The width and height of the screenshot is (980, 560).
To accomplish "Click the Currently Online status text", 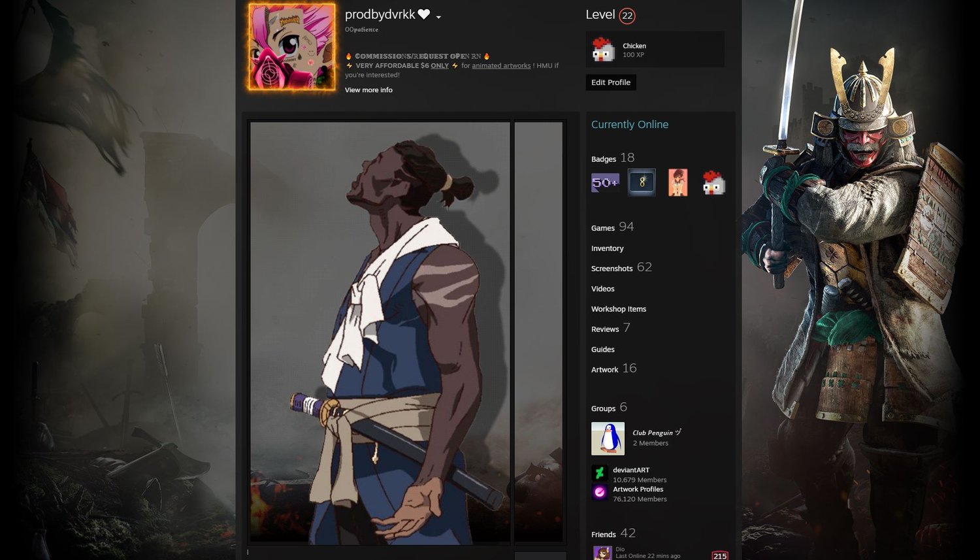I will click(x=630, y=124).
